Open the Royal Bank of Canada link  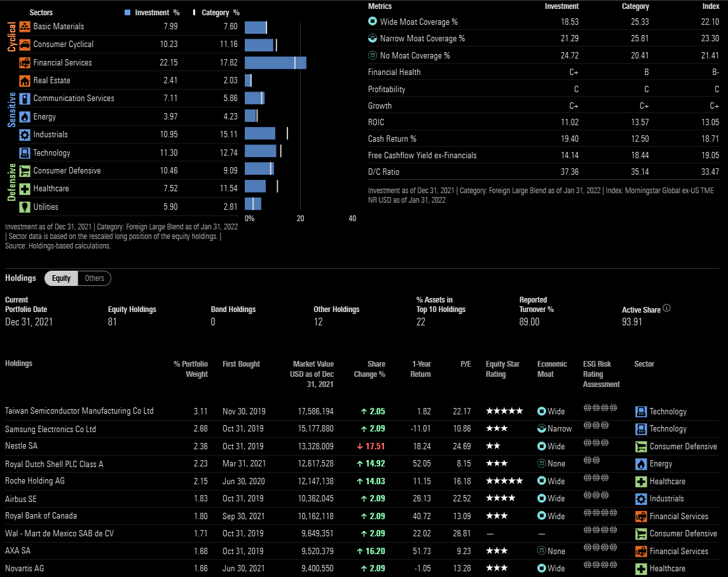click(x=41, y=516)
